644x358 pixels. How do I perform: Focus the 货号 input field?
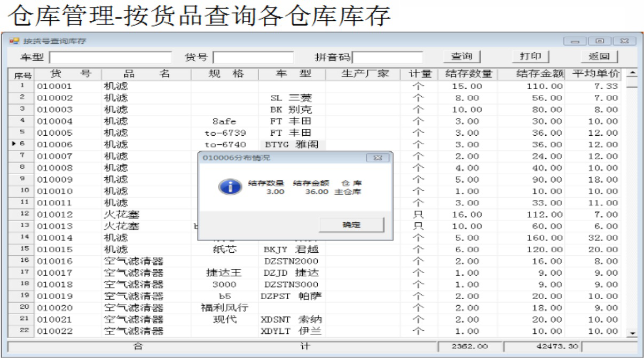253,57
